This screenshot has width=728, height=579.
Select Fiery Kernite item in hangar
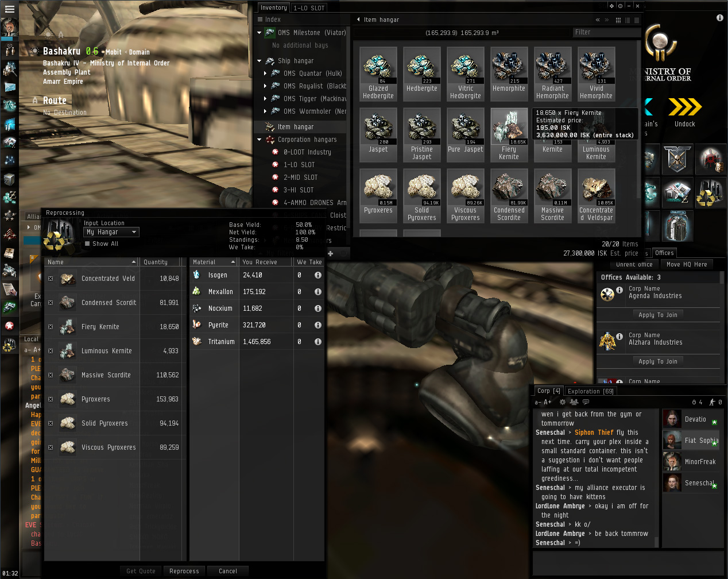coord(509,127)
